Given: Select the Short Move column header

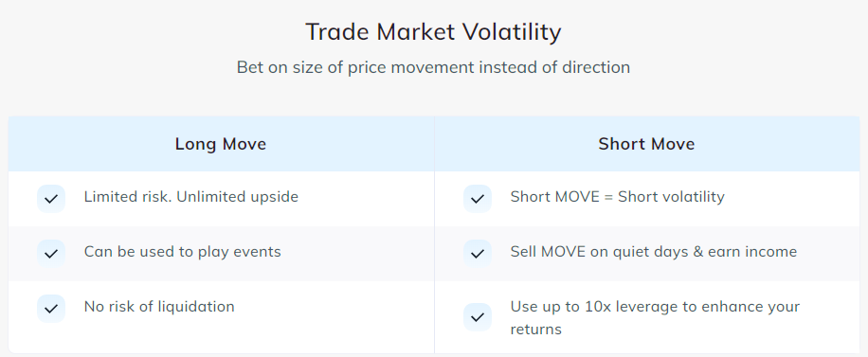Looking at the screenshot, I should pyautogui.click(x=646, y=144).
